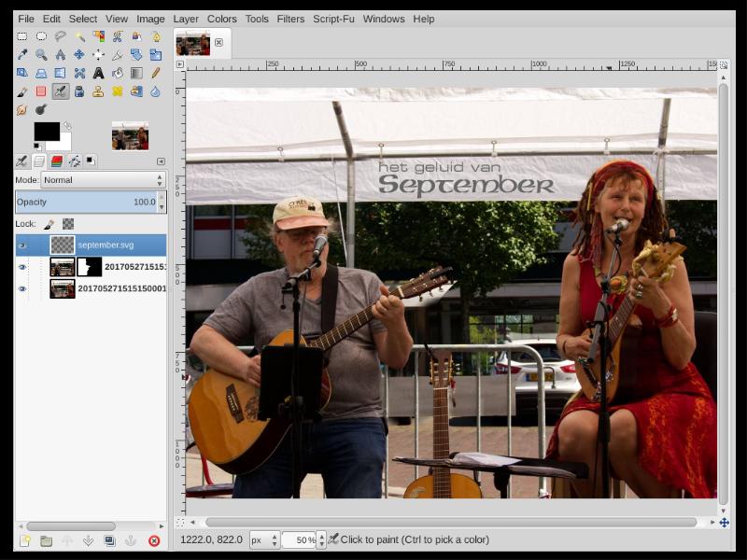The image size is (747, 560).
Task: Switch to the Channels tab
Action: 57,161
